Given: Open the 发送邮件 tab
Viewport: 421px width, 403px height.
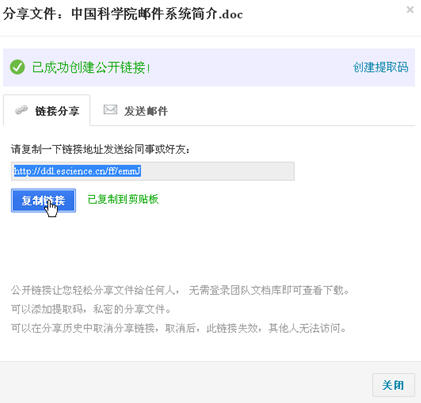Looking at the screenshot, I should click(136, 111).
